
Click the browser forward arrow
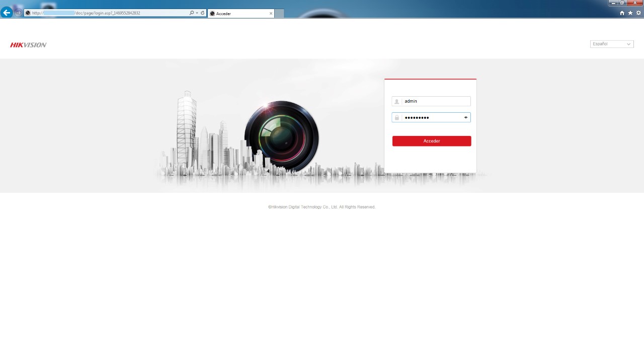tap(19, 13)
